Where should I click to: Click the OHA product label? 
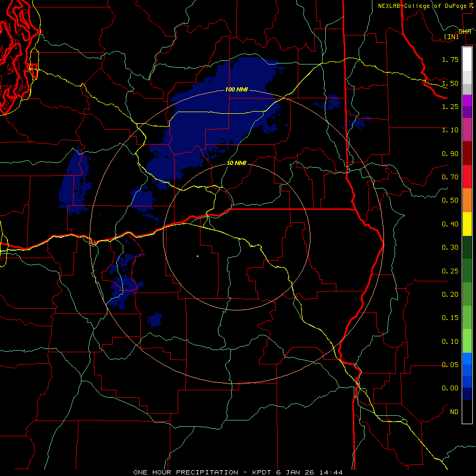click(x=465, y=32)
